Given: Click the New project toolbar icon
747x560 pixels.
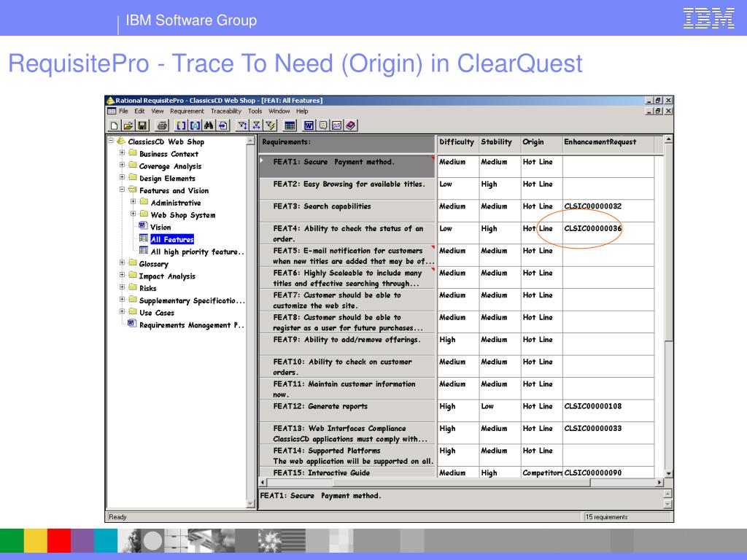Looking at the screenshot, I should point(115,125).
